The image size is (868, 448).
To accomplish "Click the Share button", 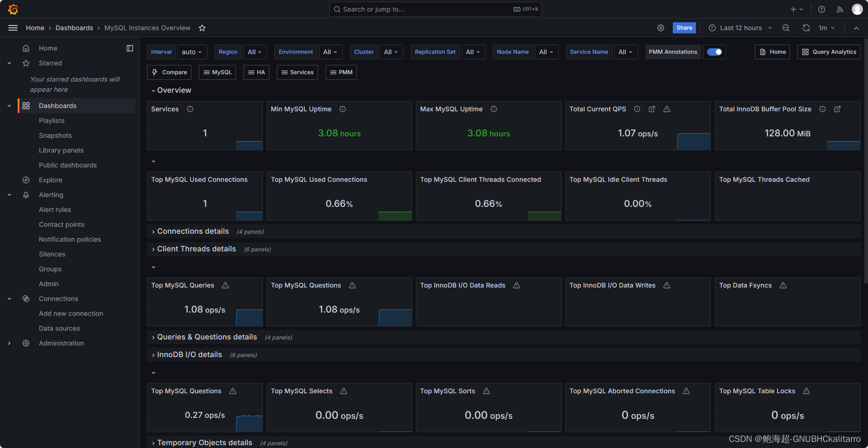I will pyautogui.click(x=684, y=28).
